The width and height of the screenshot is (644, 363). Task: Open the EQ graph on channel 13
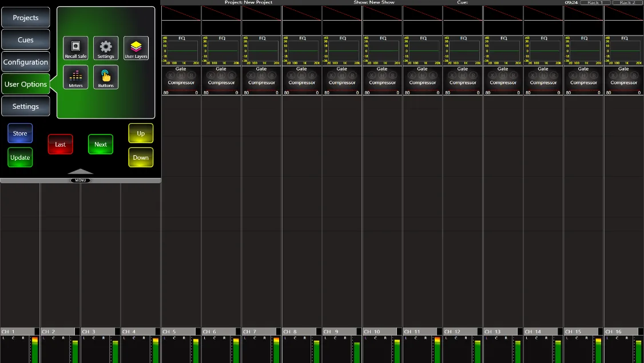click(503, 50)
